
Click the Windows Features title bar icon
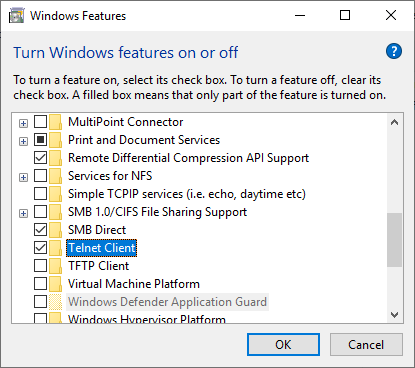[x=17, y=16]
